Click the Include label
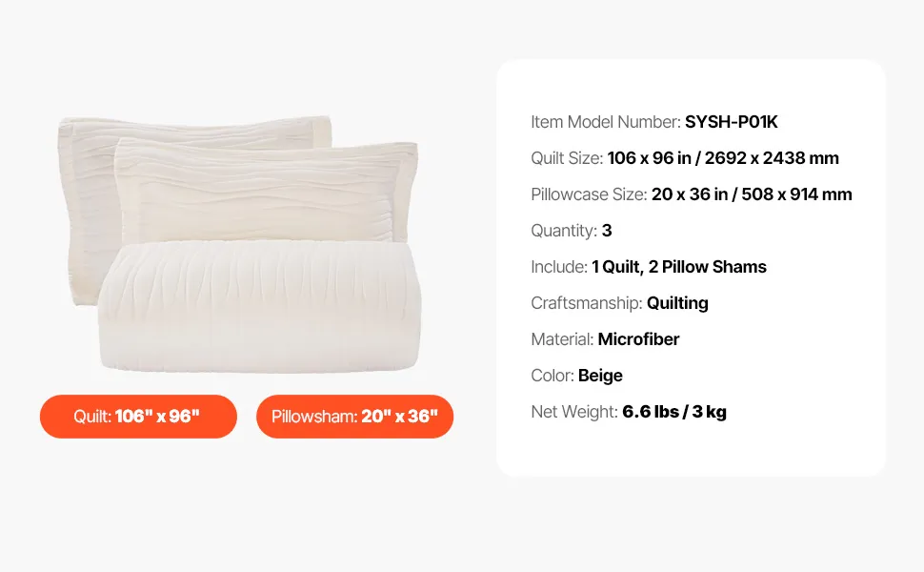Viewport: 924px width, 572px height. [559, 267]
